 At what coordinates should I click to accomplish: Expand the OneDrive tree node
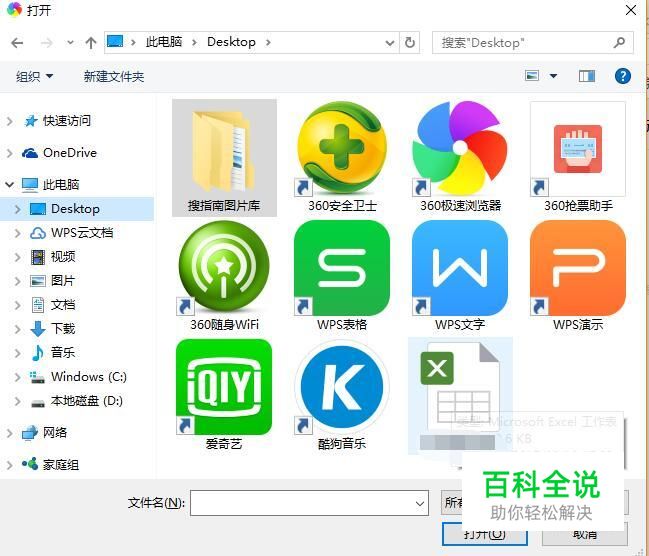click(10, 153)
